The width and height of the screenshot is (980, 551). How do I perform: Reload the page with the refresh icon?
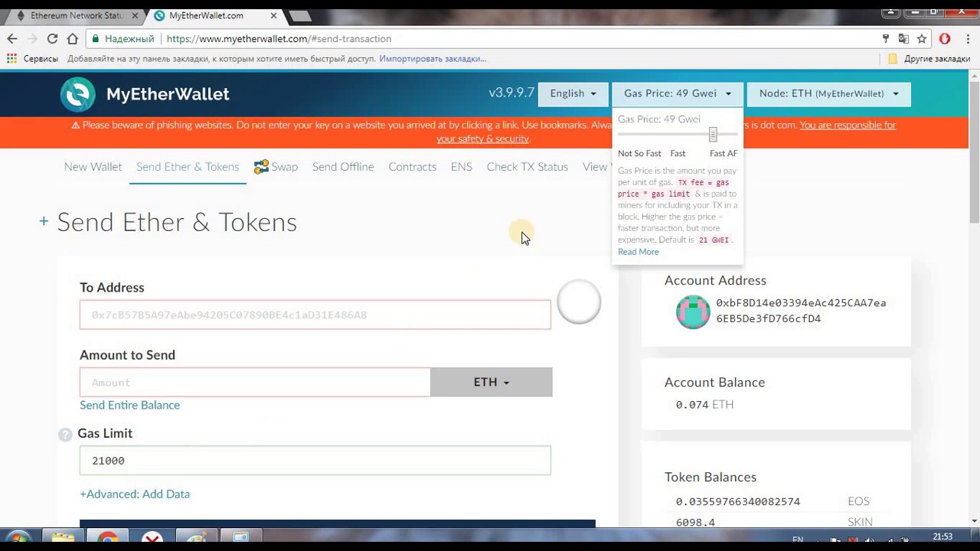52,38
